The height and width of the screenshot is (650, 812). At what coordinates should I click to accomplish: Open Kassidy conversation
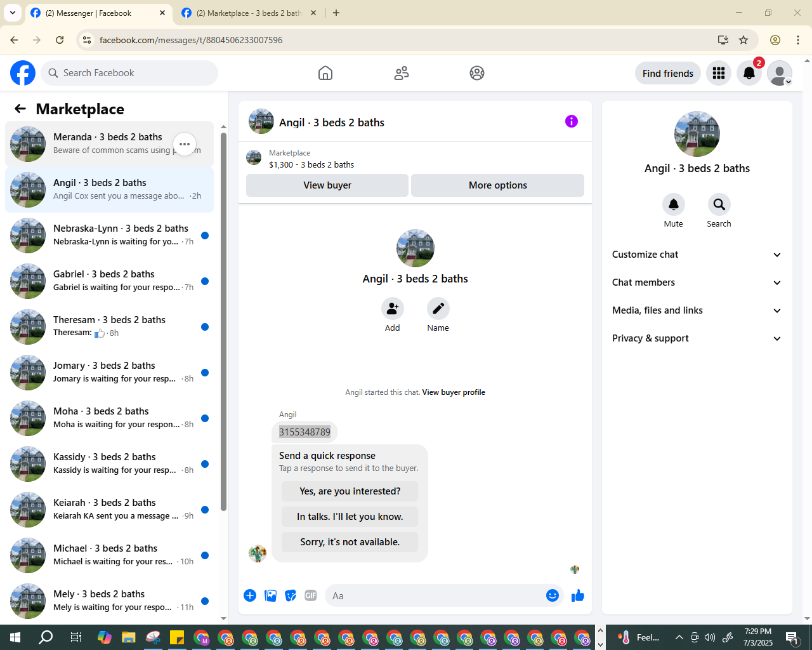[x=109, y=464]
